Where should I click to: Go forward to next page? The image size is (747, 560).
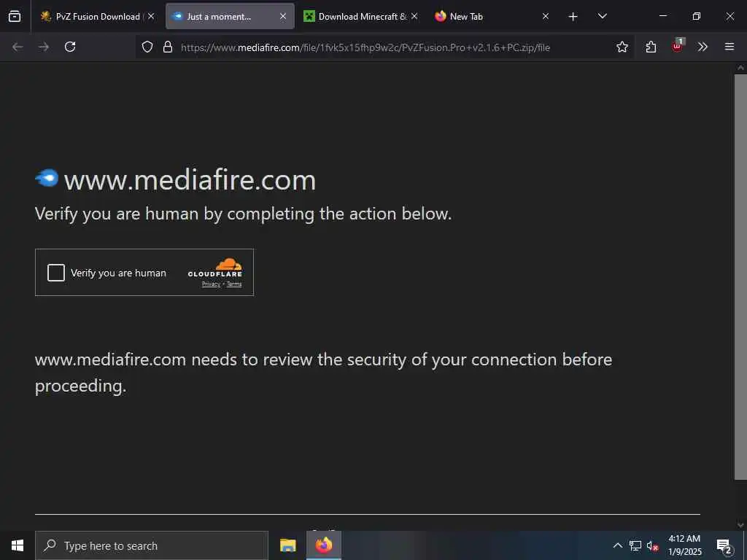pyautogui.click(x=44, y=47)
